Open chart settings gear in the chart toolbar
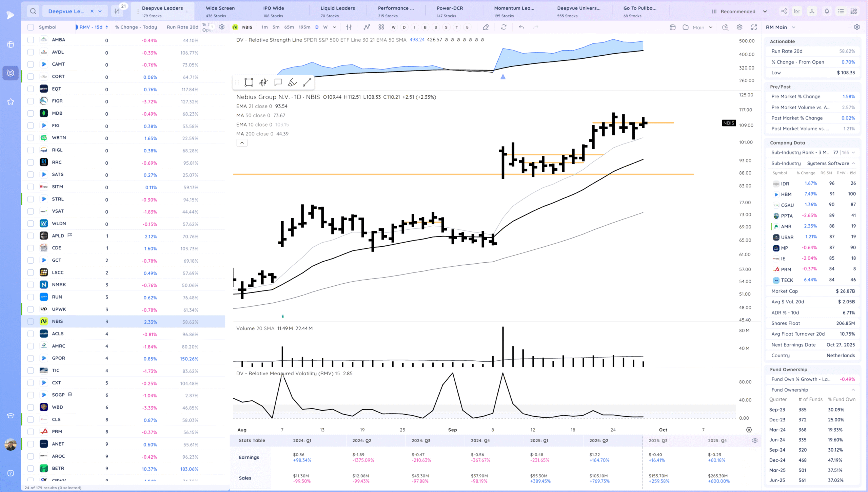Image resolution: width=868 pixels, height=492 pixels. (x=739, y=27)
